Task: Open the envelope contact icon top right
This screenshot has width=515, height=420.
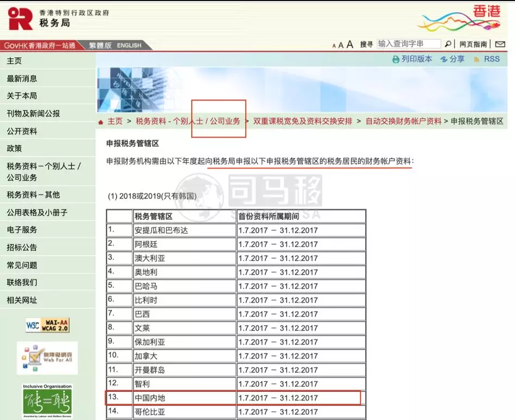Action: pos(500,45)
